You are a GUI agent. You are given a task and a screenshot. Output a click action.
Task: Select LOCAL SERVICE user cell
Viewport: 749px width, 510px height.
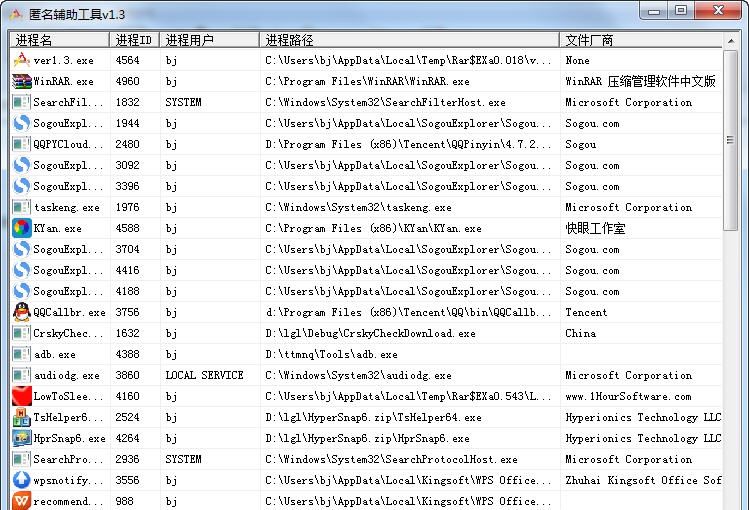[x=204, y=375]
